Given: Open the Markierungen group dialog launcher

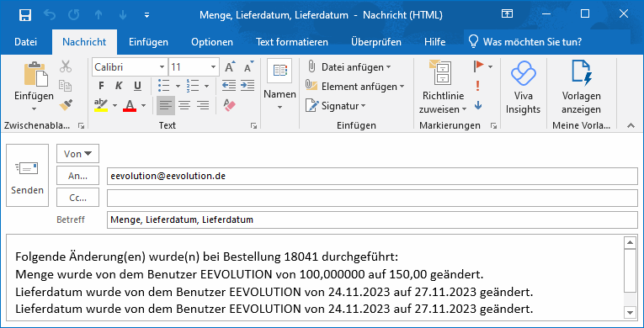Looking at the screenshot, I should coord(493,126).
